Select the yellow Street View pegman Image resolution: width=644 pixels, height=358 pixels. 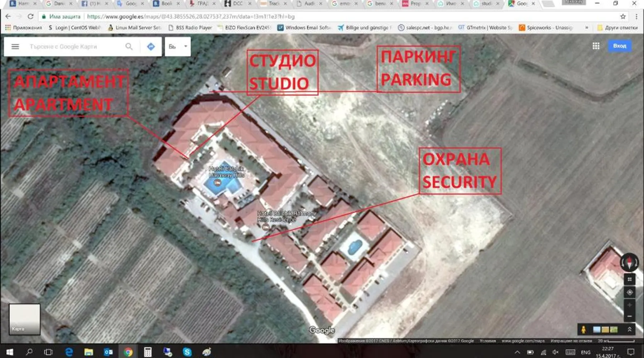(584, 329)
